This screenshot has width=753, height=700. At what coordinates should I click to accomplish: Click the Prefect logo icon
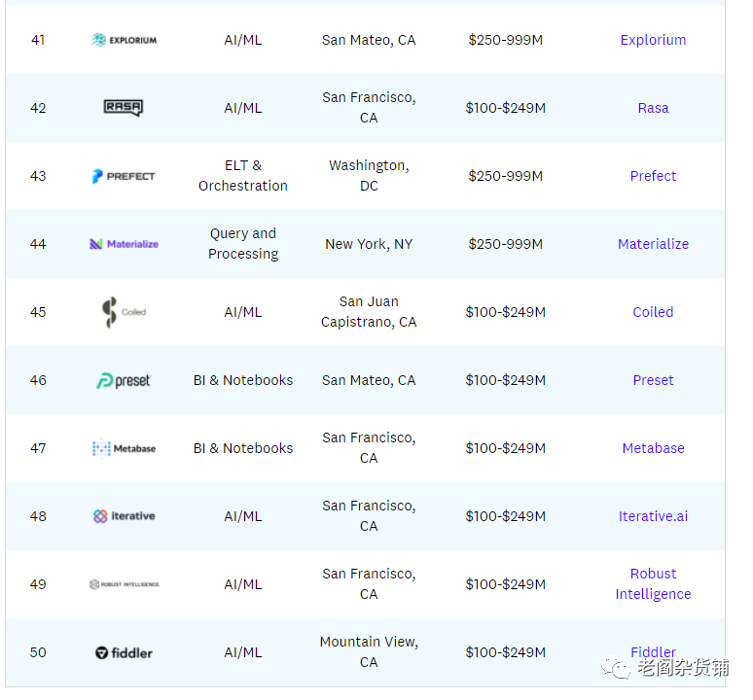[124, 176]
